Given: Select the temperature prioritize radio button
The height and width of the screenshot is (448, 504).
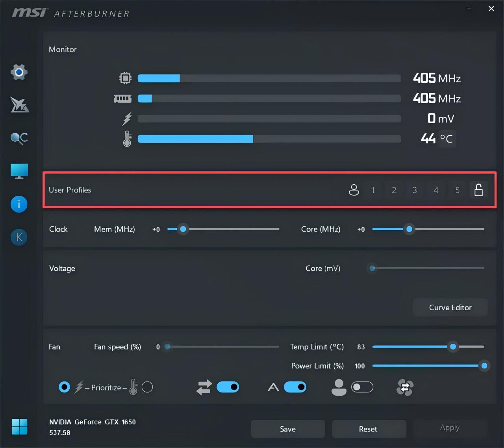Looking at the screenshot, I should point(147,387).
